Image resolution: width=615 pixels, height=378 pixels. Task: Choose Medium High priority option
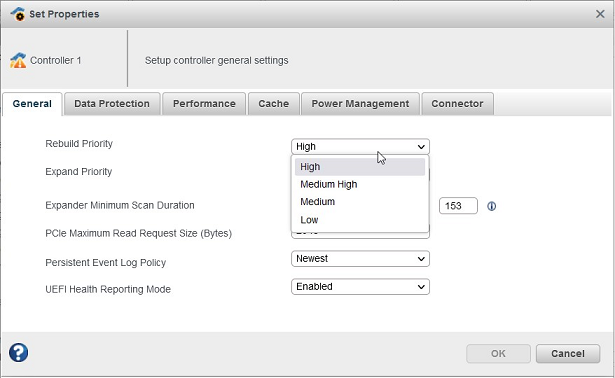point(360,184)
